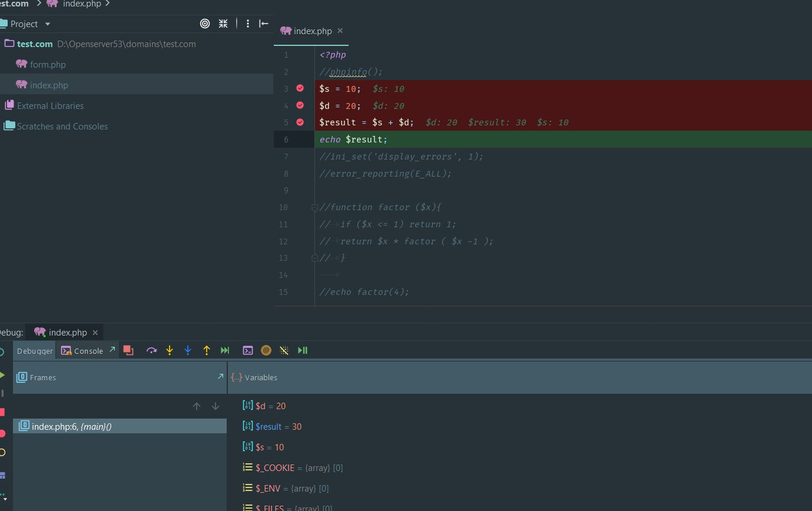Image resolution: width=812 pixels, height=511 pixels.
Task: Move to previous frame with the up arrow
Action: click(x=197, y=406)
